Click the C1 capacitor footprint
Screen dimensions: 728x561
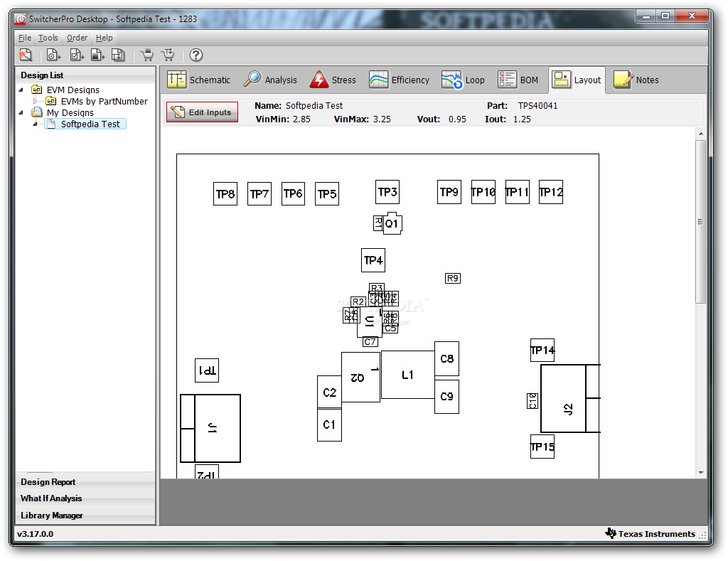329,424
